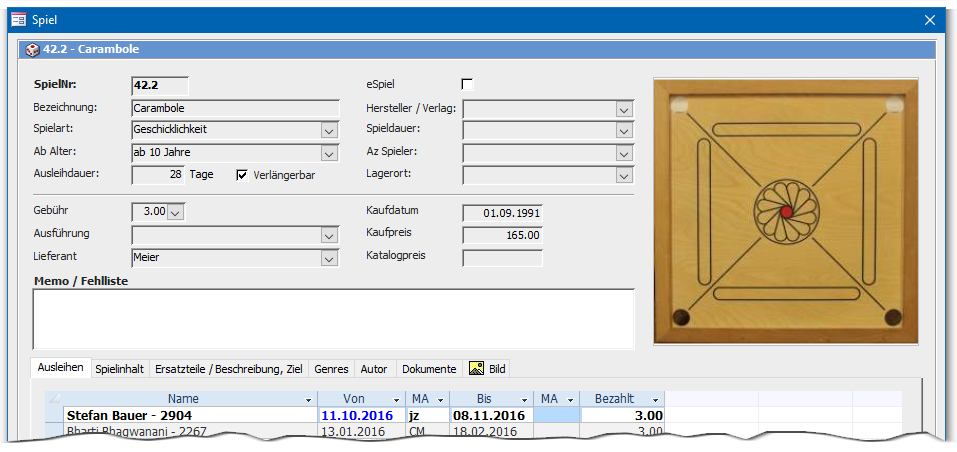Click the Bezeichnung field with Carambole
This screenshot has width=957, height=452.
235,109
